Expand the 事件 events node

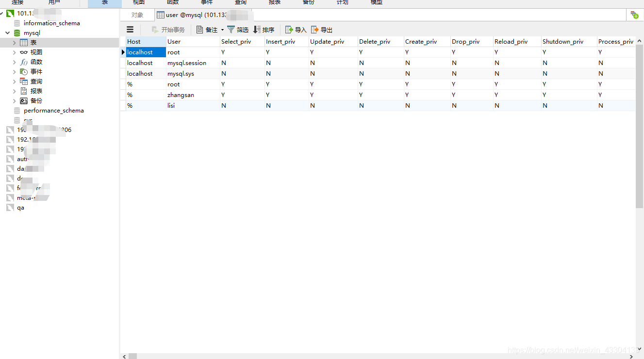(x=15, y=72)
